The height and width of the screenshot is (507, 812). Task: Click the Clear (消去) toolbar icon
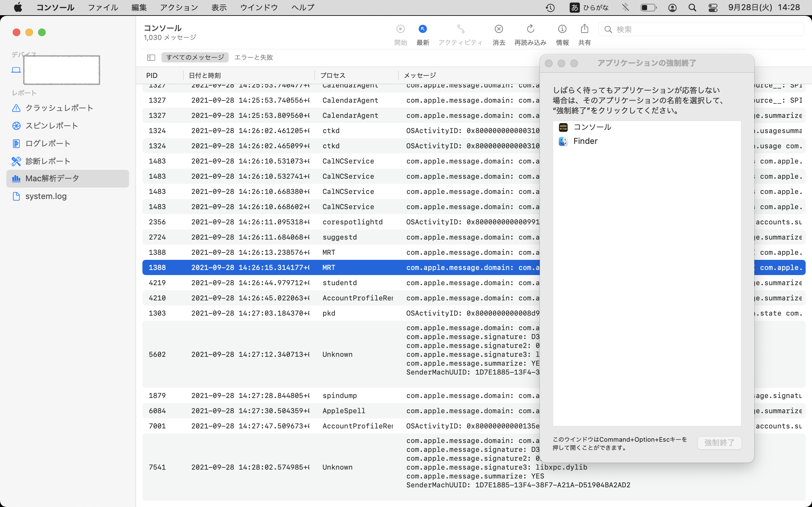(x=499, y=29)
